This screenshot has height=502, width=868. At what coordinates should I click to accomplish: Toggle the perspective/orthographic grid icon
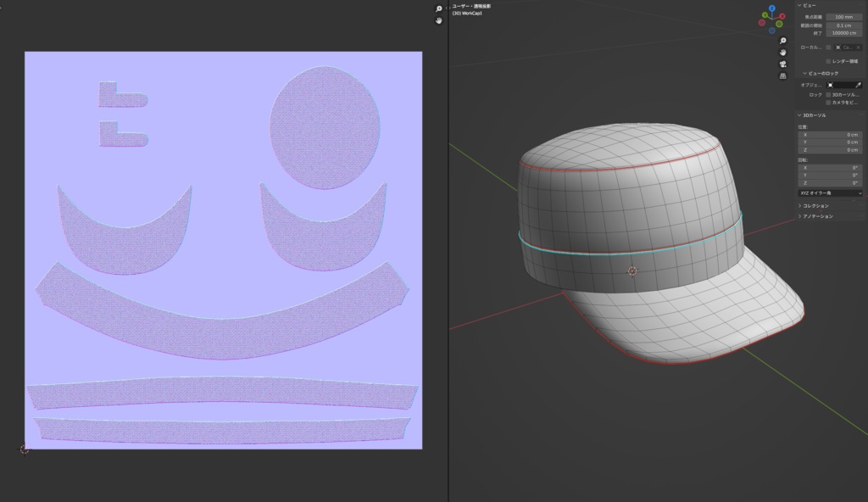tap(782, 75)
